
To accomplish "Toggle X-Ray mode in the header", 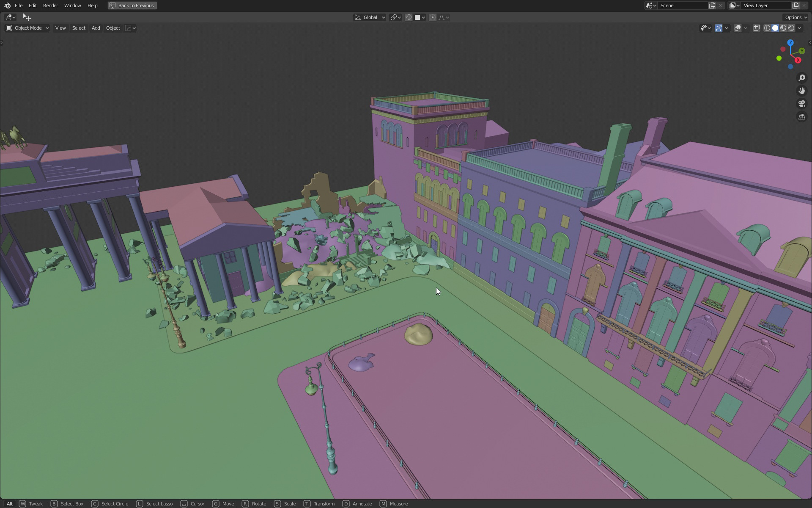I will click(757, 28).
